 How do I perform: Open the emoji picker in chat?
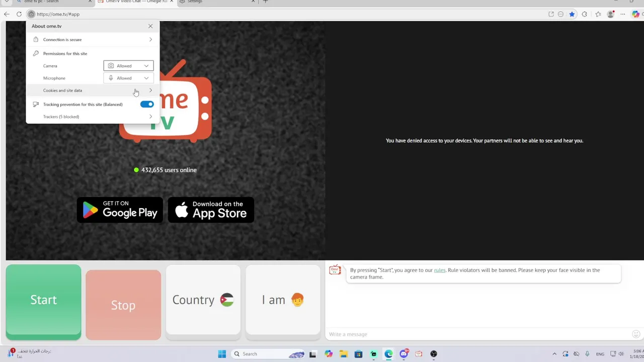pyautogui.click(x=636, y=334)
